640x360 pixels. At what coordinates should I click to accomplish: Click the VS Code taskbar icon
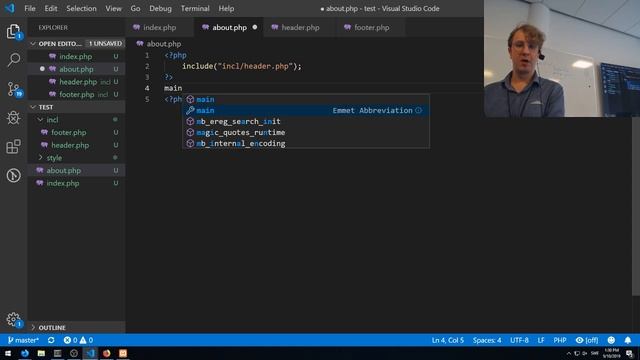[90, 353]
